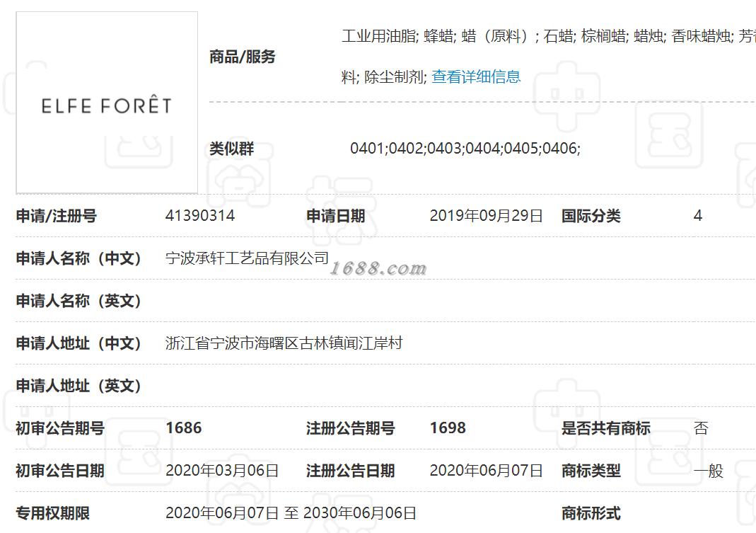This screenshot has width=756, height=533.
Task: Click the 申请人地址（中文）label
Action: tap(78, 343)
